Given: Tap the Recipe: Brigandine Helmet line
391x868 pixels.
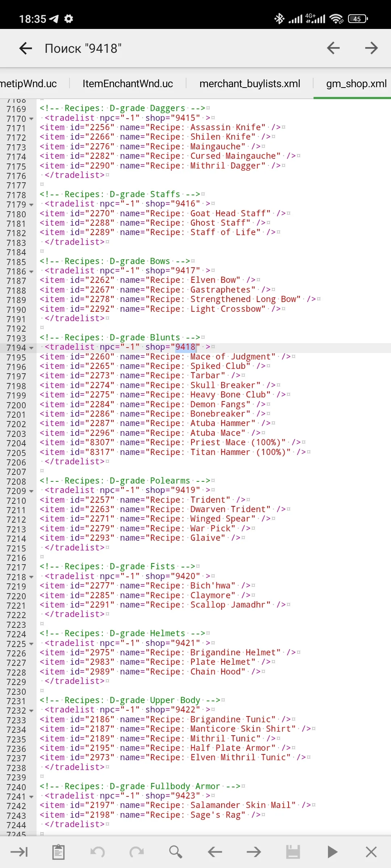Looking at the screenshot, I should click(170, 652).
